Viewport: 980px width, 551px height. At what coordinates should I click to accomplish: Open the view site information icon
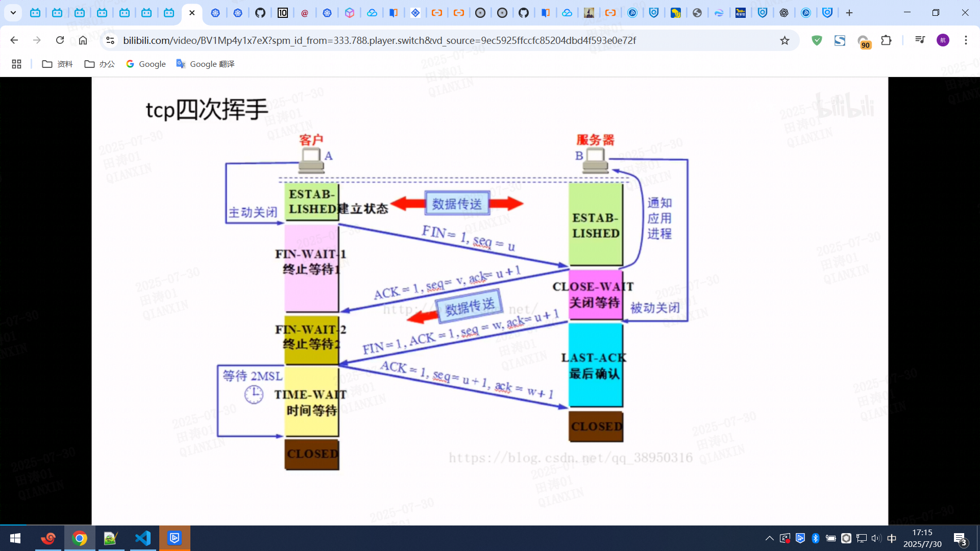(x=110, y=40)
